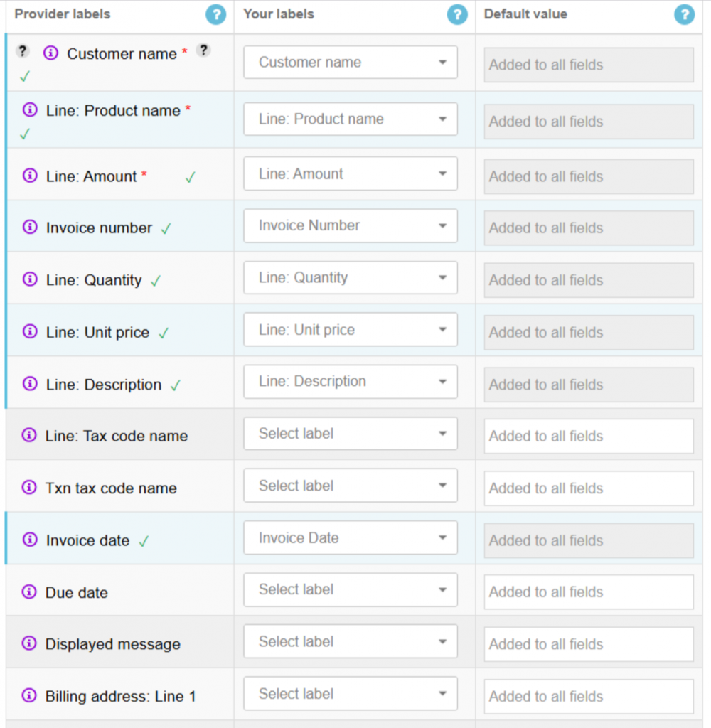Image resolution: width=711 pixels, height=728 pixels.
Task: Click info icon beside Invoice number
Action: click(x=30, y=227)
